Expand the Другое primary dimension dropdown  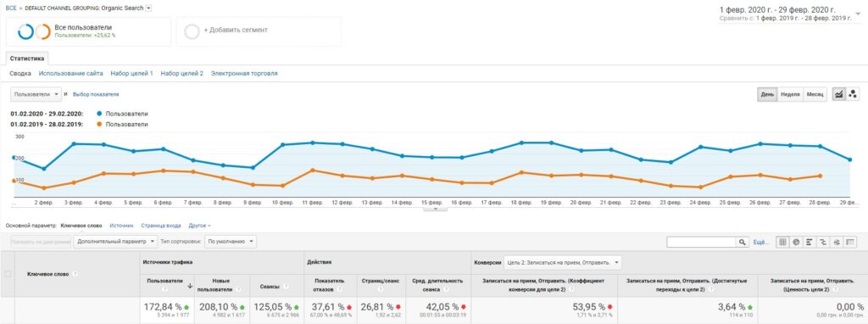(x=200, y=226)
